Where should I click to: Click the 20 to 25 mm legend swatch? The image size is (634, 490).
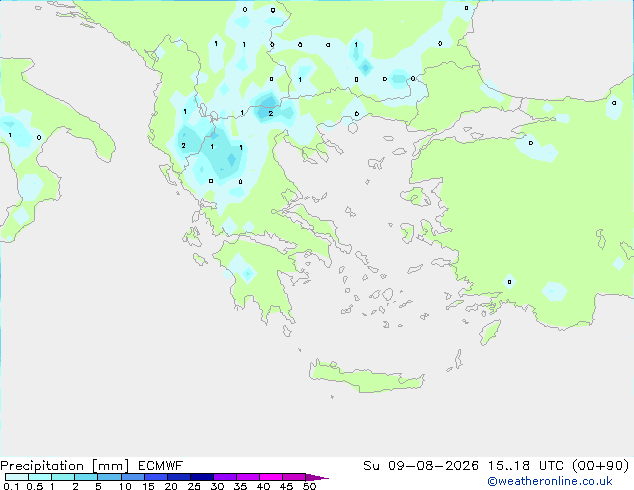tap(178, 477)
